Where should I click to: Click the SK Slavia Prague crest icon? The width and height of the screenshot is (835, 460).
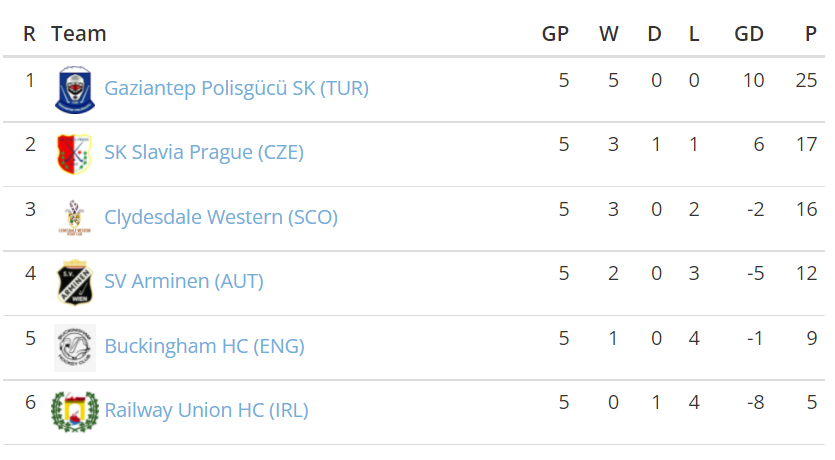pos(75,153)
